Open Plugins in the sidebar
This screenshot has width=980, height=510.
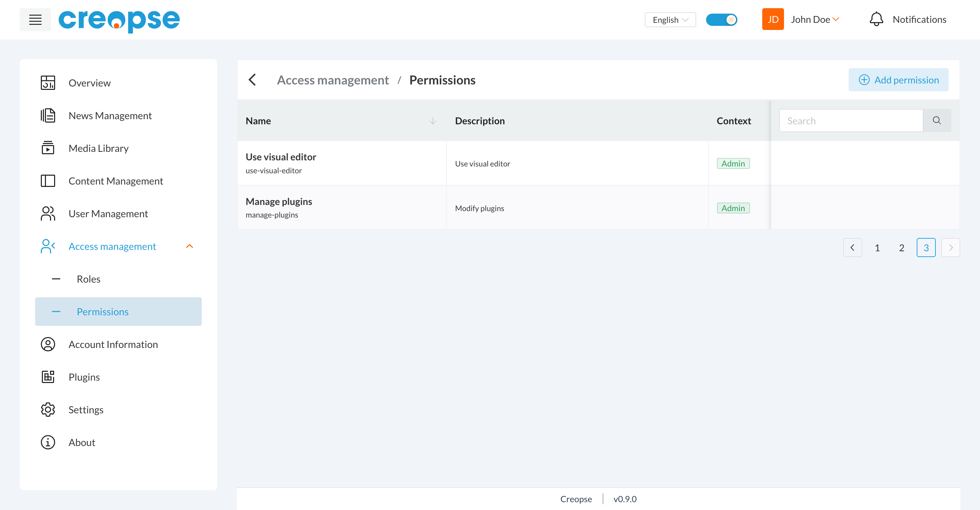tap(118, 377)
